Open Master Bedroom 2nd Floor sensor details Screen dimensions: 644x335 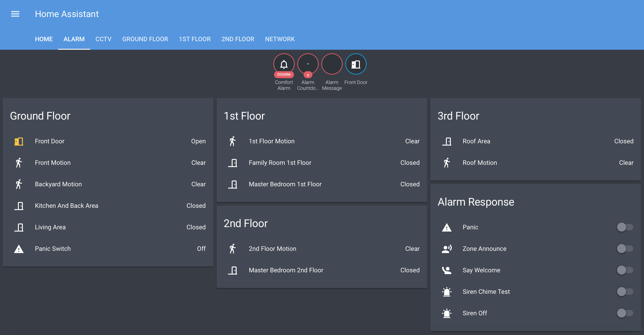pyautogui.click(x=286, y=270)
